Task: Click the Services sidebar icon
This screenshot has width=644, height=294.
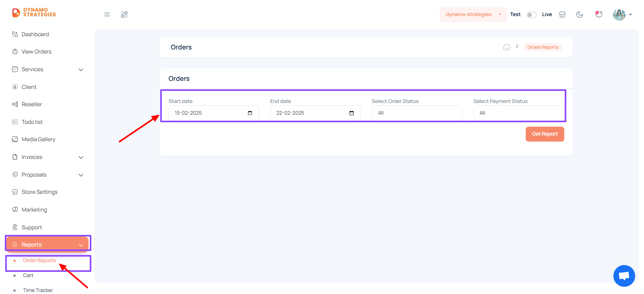Action: pos(15,69)
